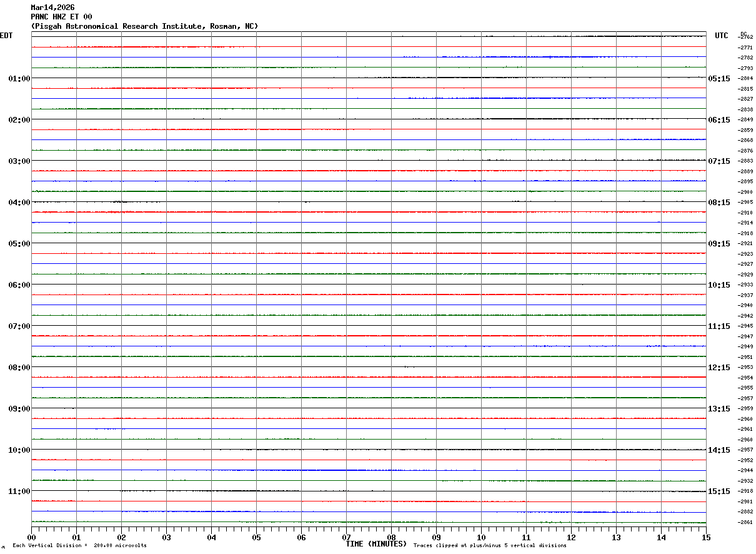This screenshot has height=554, width=756.
Task: Select the 09:00 EDT time label
Action: (x=19, y=409)
